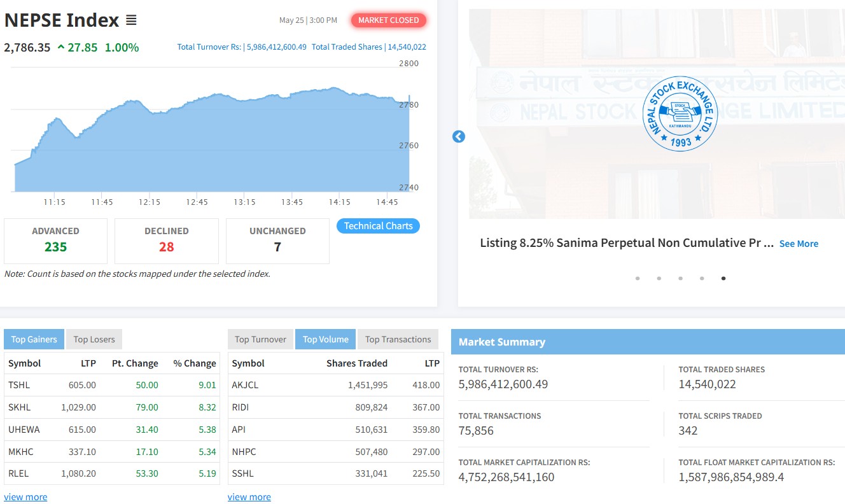Click the RLEL symbol row
This screenshot has width=845, height=504.
[x=111, y=473]
